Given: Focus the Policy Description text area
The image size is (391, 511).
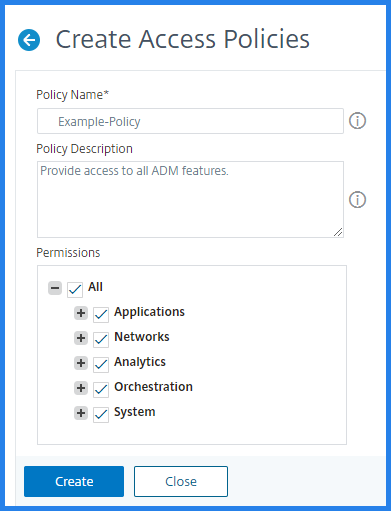Looking at the screenshot, I should point(190,200).
